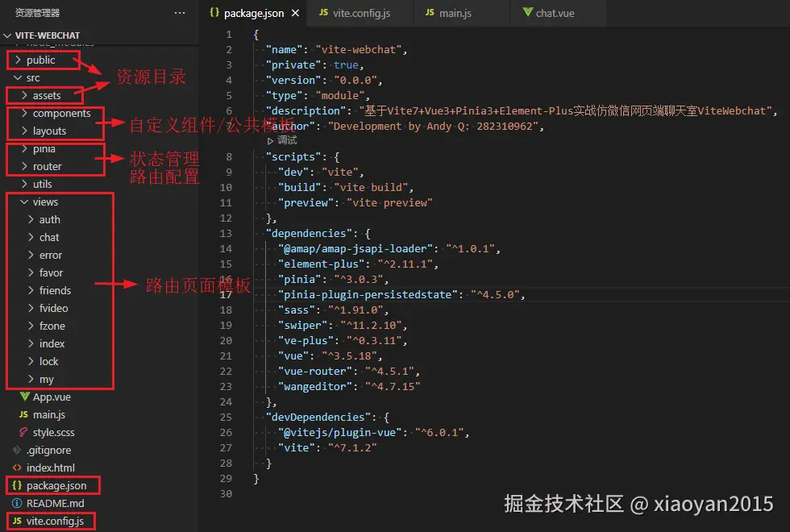790x532 pixels.
Task: Select the fvideo folder under views
Action: [x=52, y=308]
